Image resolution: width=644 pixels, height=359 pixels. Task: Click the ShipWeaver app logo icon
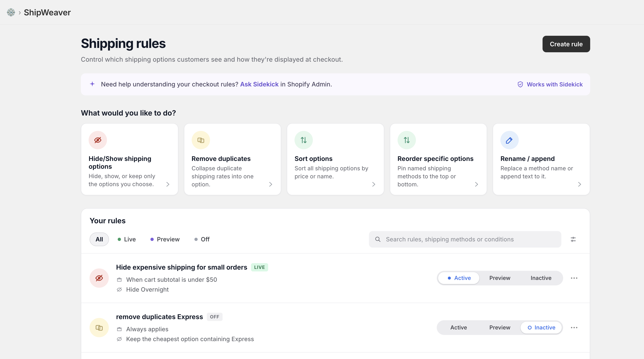[x=11, y=12]
